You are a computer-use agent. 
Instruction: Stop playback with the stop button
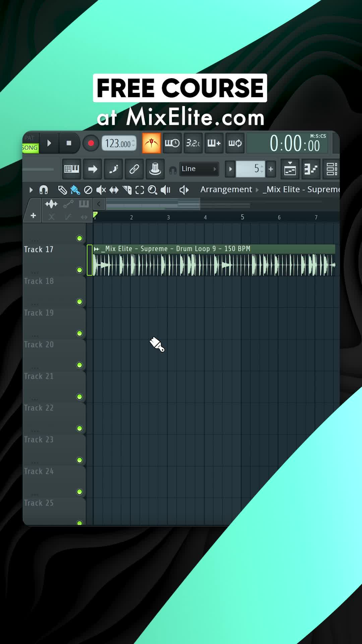click(x=69, y=143)
